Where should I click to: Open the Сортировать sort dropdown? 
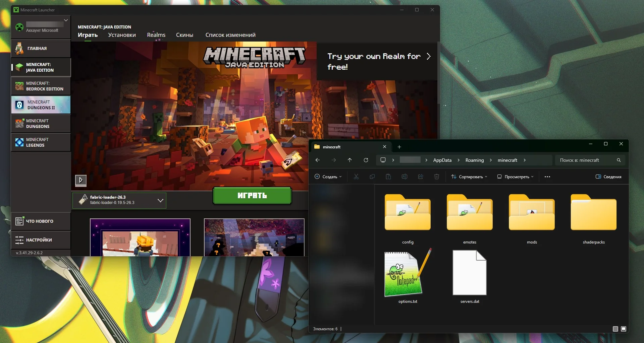[469, 177]
